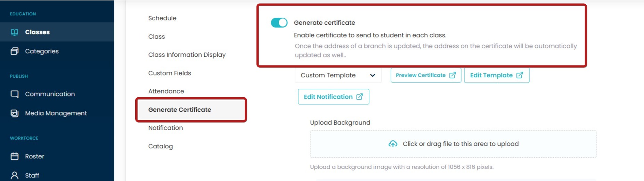The height and width of the screenshot is (181, 644).
Task: Click external-link icon on Edit Template
Action: pyautogui.click(x=520, y=75)
